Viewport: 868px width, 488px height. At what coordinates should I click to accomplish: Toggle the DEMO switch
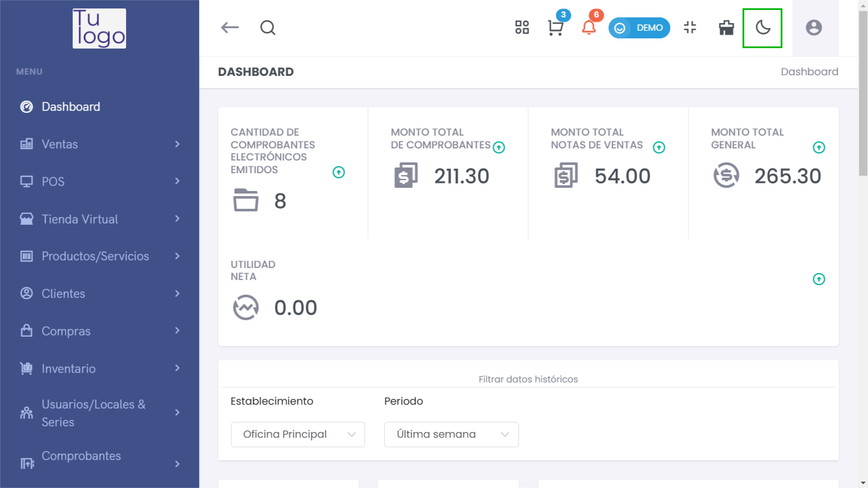(639, 28)
